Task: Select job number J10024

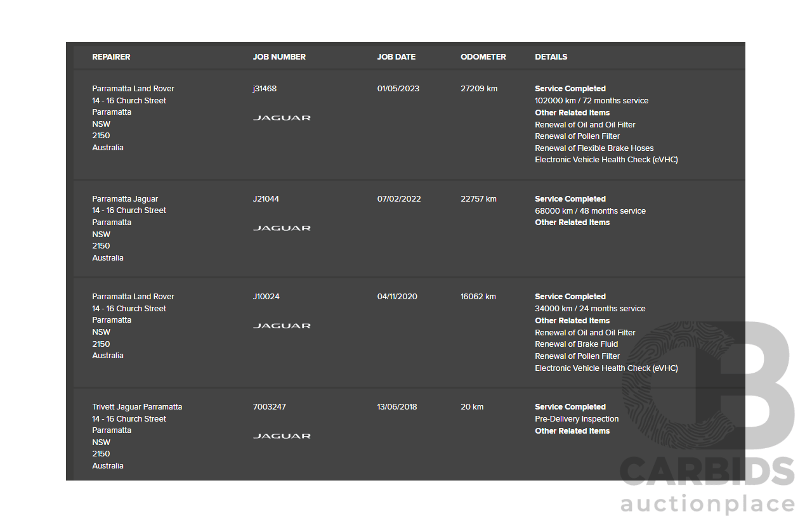Action: coord(266,297)
